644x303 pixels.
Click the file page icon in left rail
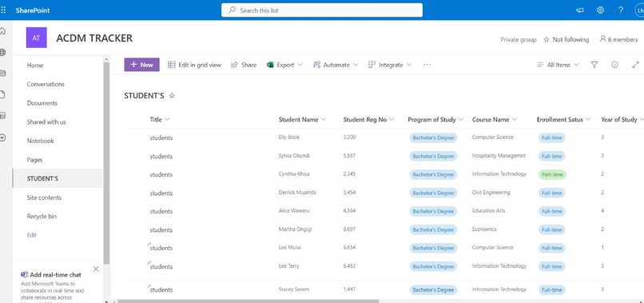pos(2,95)
